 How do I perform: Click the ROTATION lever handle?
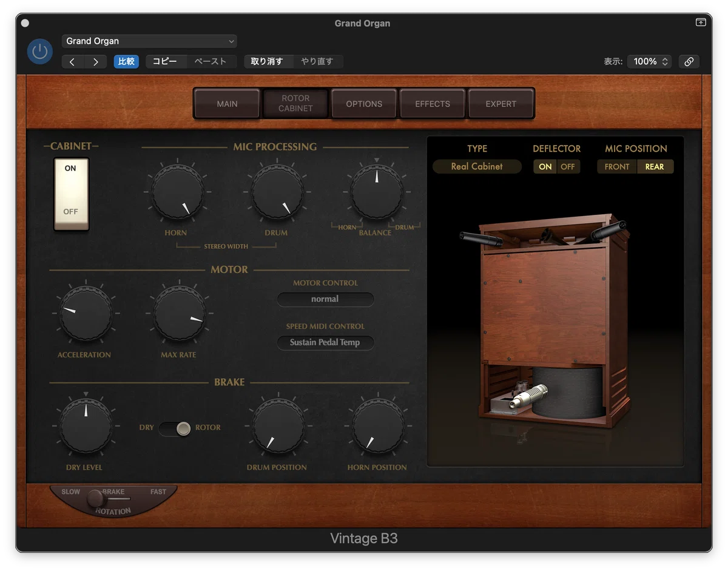coord(95,499)
